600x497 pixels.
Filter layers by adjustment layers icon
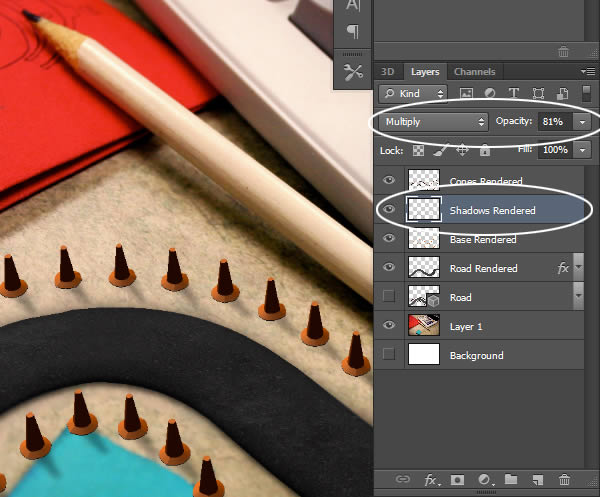point(489,93)
